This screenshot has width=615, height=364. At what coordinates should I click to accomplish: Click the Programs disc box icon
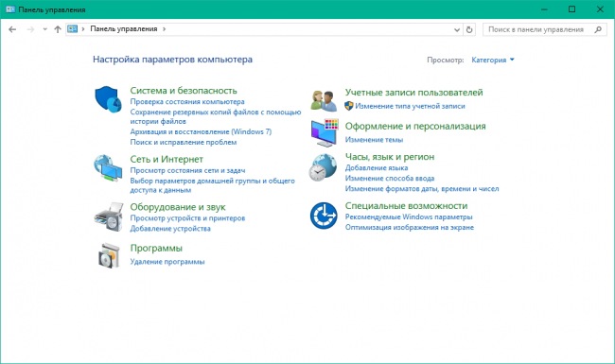pos(109,255)
